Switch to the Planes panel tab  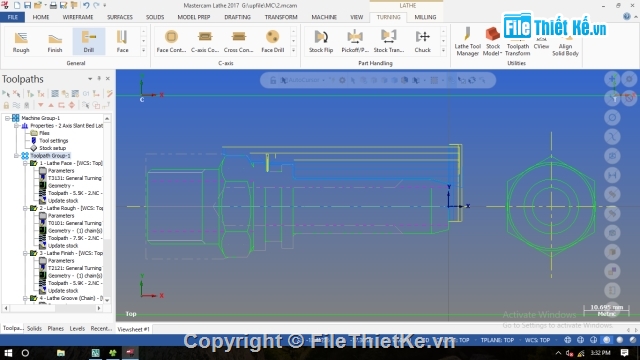(56, 329)
